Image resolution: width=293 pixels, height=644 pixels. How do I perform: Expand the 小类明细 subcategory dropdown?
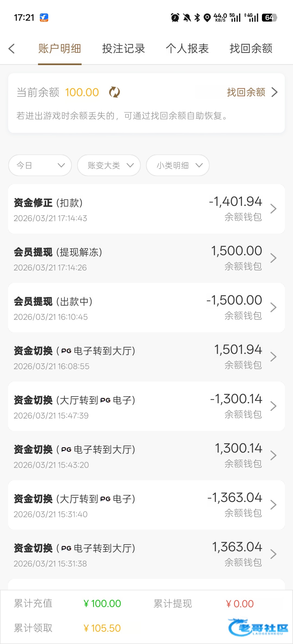click(x=178, y=165)
